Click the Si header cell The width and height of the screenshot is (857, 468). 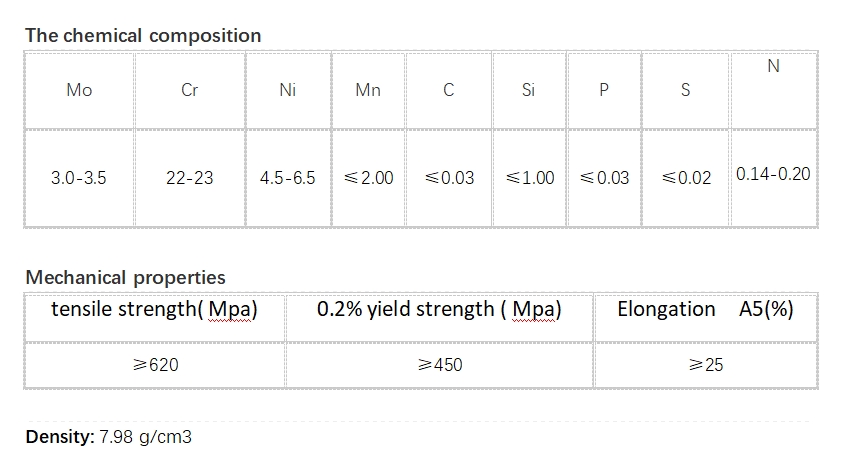[529, 90]
